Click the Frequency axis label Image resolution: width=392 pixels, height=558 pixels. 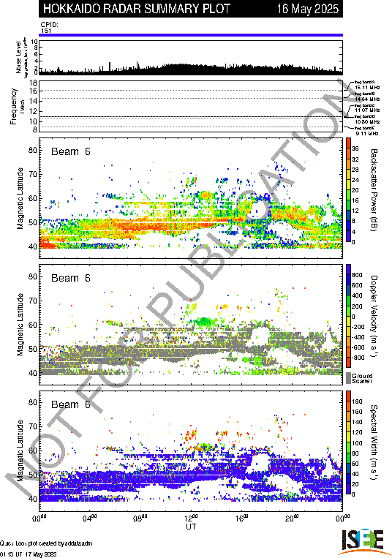tap(13, 106)
